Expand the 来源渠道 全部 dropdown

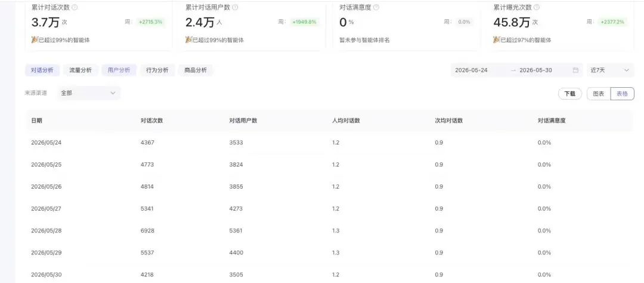[x=89, y=93]
